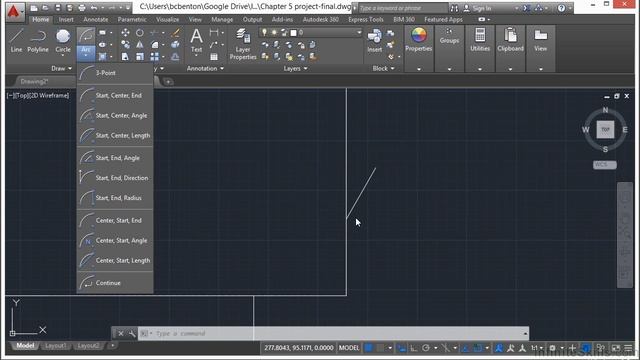Click the Properties color wheel icon

click(x=418, y=35)
